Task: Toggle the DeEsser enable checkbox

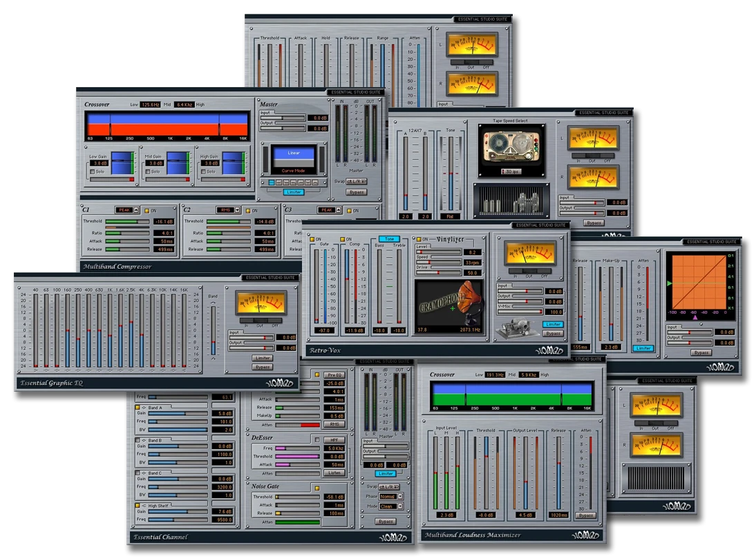Action: pos(317,439)
